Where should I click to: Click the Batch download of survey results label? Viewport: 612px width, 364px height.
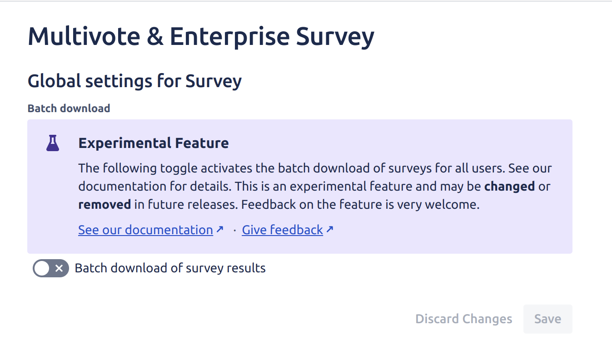click(170, 268)
